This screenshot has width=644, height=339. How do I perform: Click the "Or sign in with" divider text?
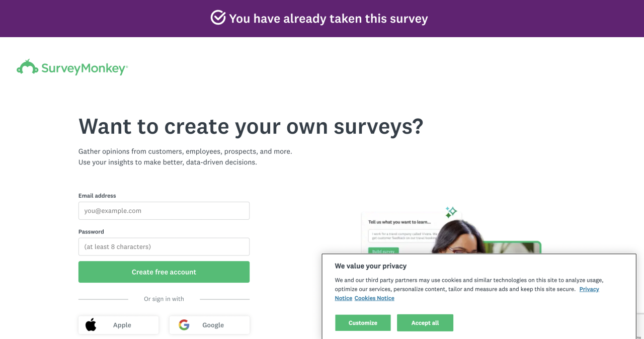coord(164,299)
